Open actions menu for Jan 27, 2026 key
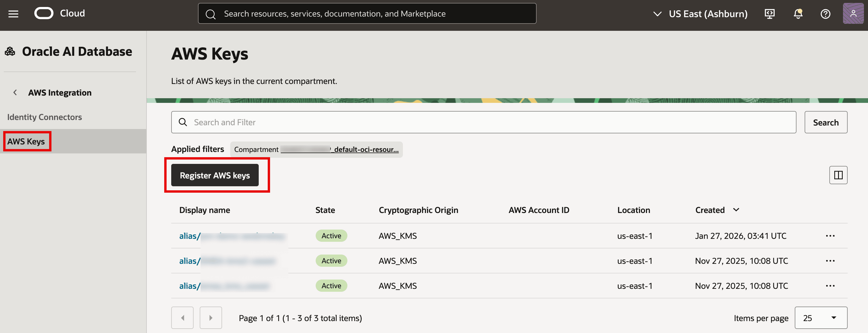Viewport: 868px width, 333px height. point(830,236)
